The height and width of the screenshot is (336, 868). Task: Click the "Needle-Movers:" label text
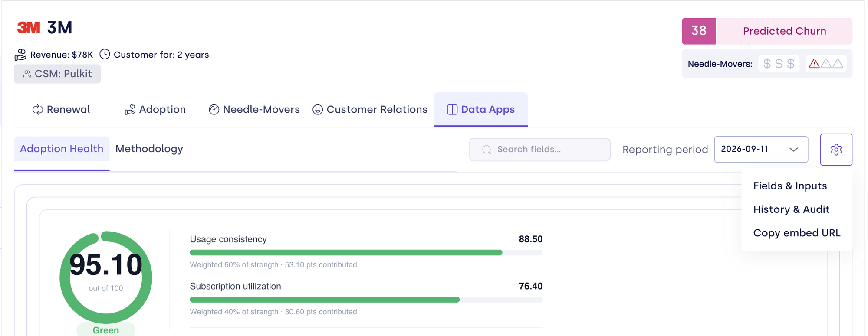(x=720, y=64)
